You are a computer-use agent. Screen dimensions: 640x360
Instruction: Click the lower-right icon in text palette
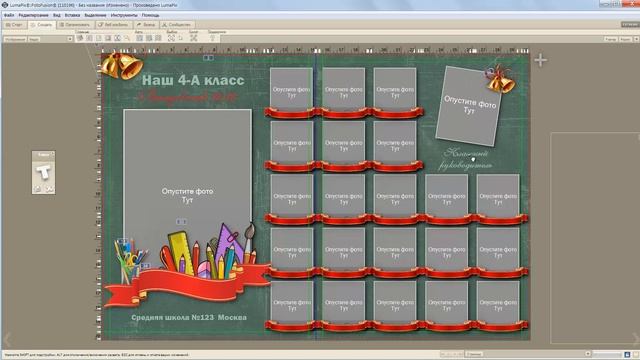[x=49, y=189]
